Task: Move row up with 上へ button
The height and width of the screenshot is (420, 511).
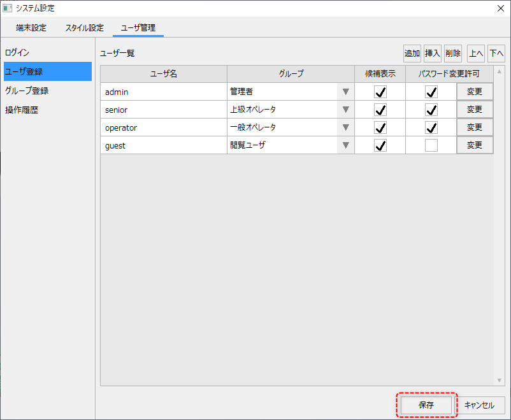Action: [x=475, y=54]
